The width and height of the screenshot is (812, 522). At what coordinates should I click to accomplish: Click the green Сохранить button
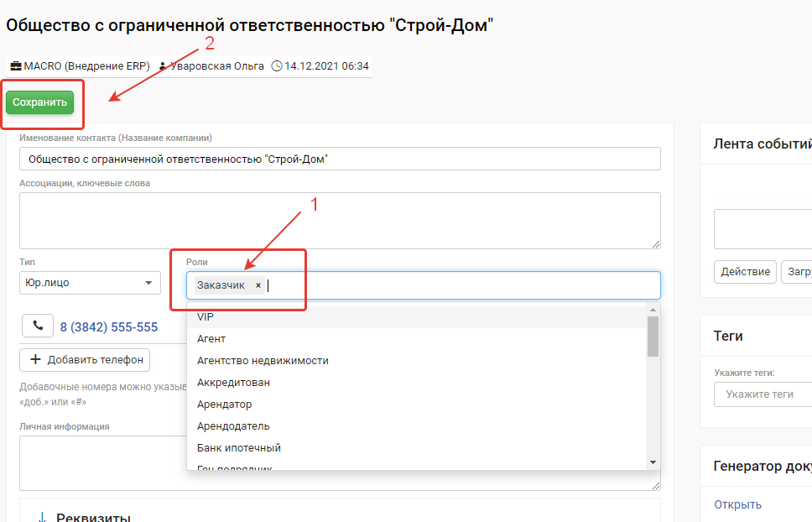pos(39,102)
